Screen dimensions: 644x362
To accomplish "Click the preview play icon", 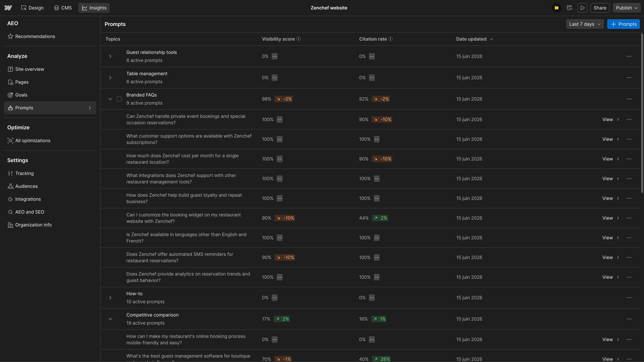I will coord(582,8).
